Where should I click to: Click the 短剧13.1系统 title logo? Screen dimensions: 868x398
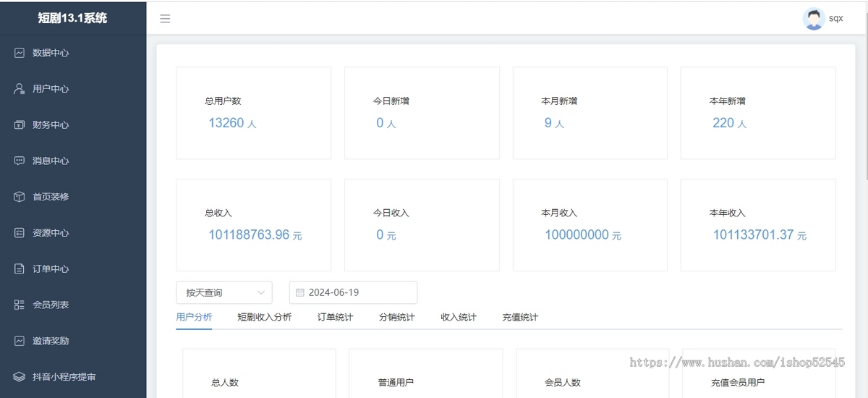pos(72,18)
